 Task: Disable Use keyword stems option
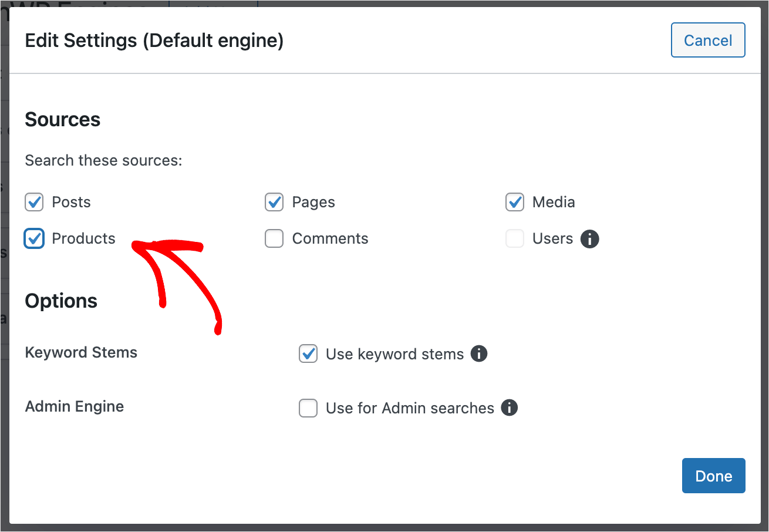[x=308, y=354]
